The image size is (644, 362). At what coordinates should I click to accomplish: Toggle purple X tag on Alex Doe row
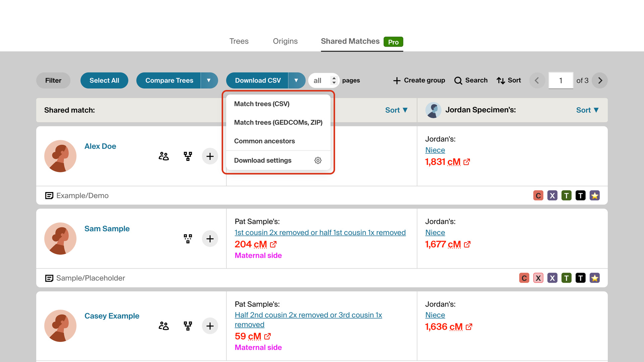(552, 195)
